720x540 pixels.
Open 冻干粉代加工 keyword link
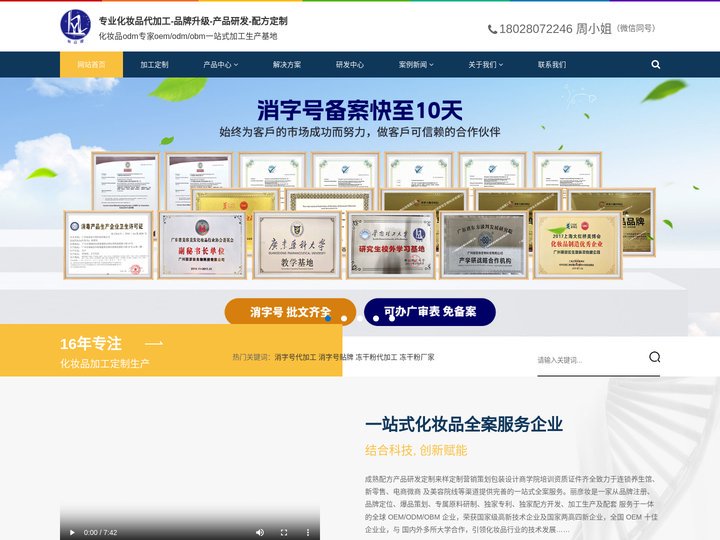click(376, 357)
